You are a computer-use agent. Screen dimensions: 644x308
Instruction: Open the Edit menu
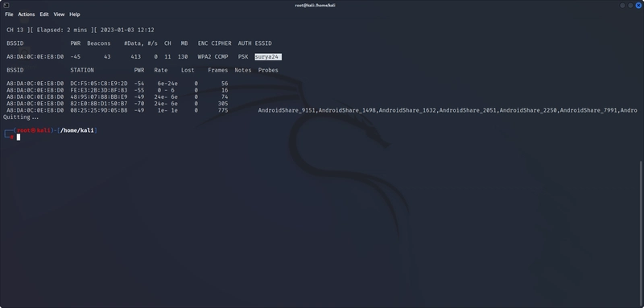pos(44,14)
